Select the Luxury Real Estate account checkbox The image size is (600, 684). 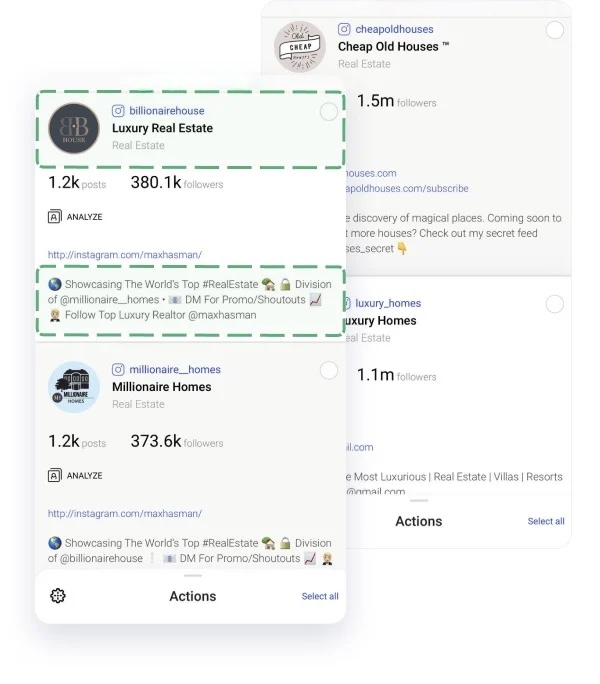(328, 111)
